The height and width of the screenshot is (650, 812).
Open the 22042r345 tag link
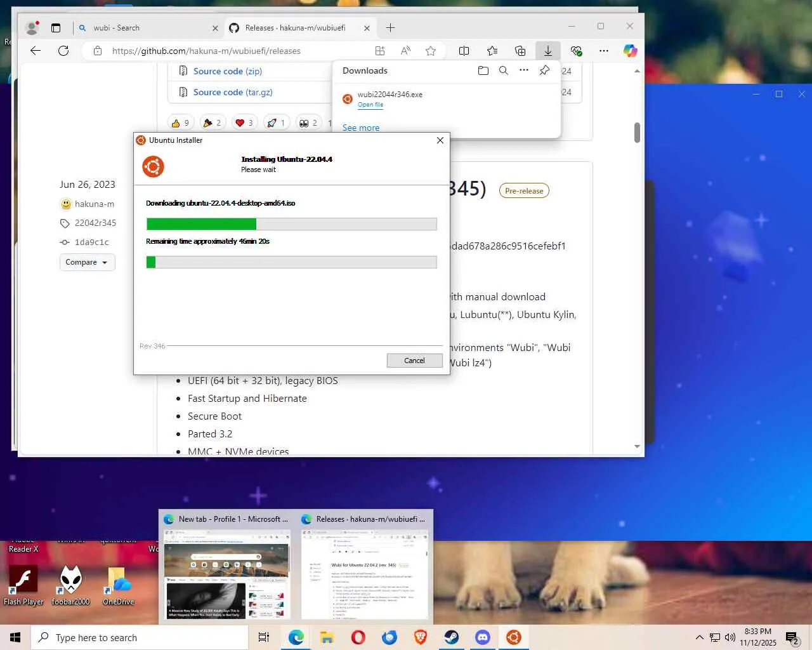pos(95,223)
